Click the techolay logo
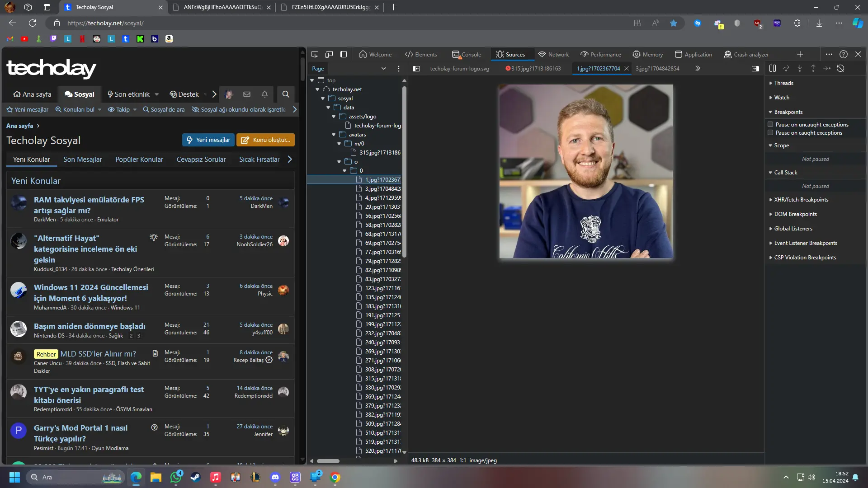This screenshot has width=868, height=488. (51, 68)
